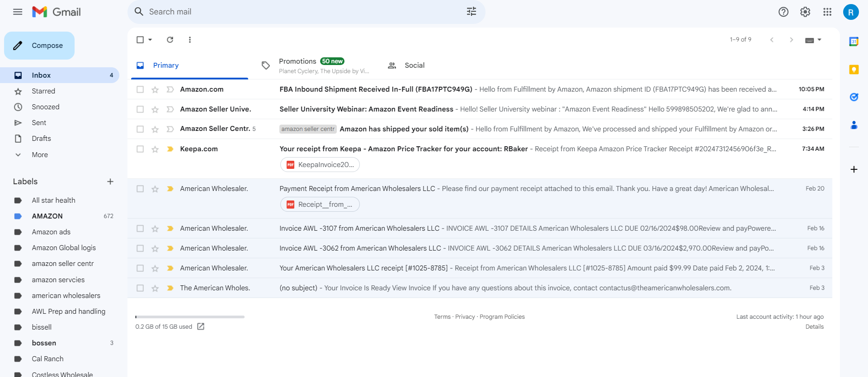Select the Invoice AWL-3107 email checkbox

[x=140, y=228]
